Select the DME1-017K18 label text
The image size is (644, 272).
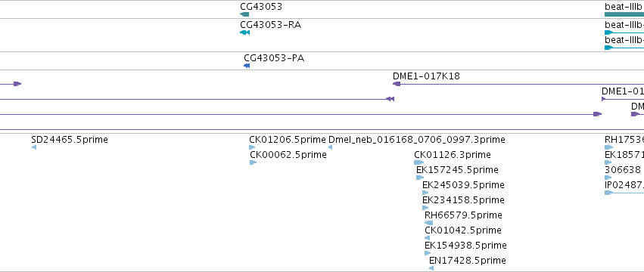(x=426, y=76)
